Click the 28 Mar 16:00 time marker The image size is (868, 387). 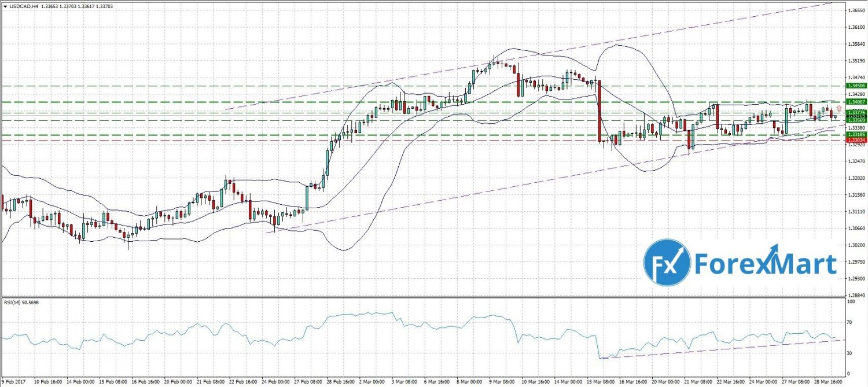click(829, 382)
